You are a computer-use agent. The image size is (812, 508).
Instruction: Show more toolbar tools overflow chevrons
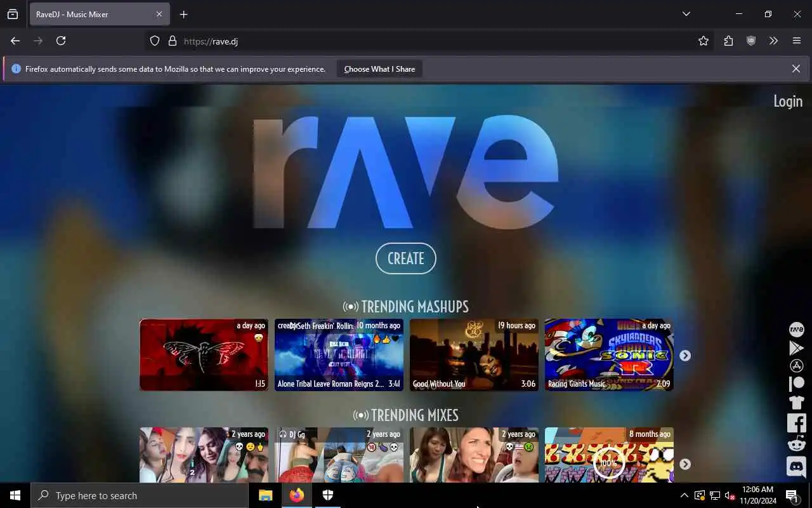coord(774,41)
